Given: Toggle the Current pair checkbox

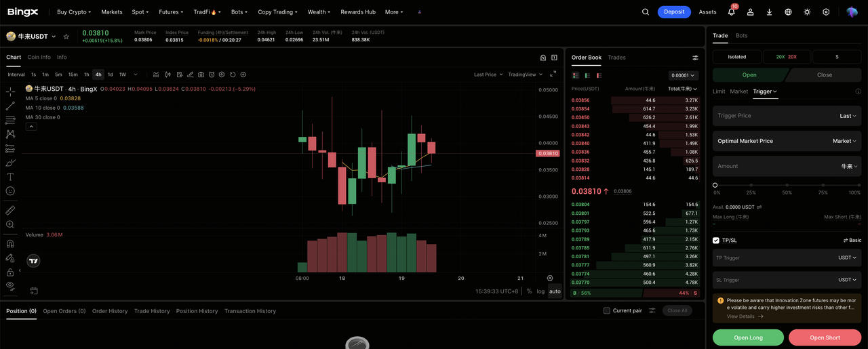Looking at the screenshot, I should pyautogui.click(x=607, y=311).
